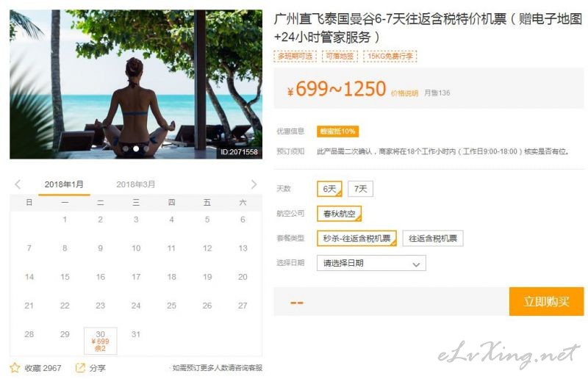This screenshot has width=588, height=379.
Task: Select 秒杀-往返含税机票 package type
Action: (356, 239)
